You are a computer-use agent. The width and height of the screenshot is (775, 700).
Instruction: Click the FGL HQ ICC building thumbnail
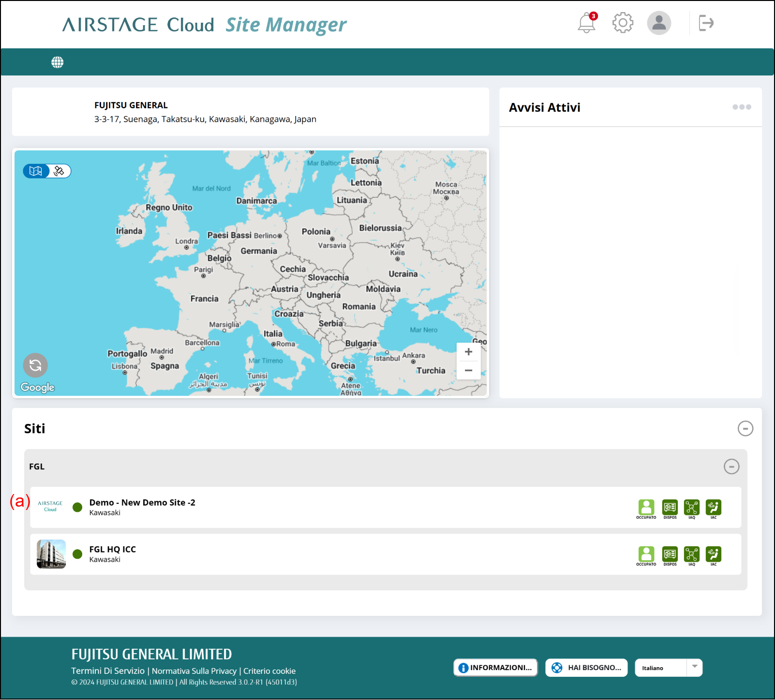pos(51,554)
